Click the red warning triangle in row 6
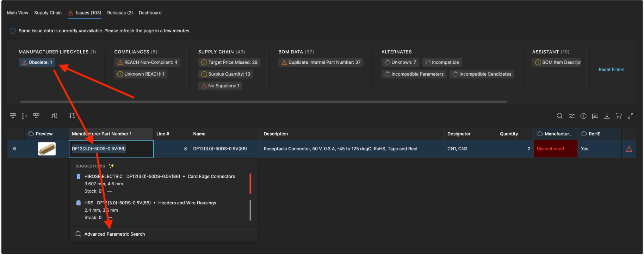Image resolution: width=644 pixels, height=255 pixels. point(629,149)
